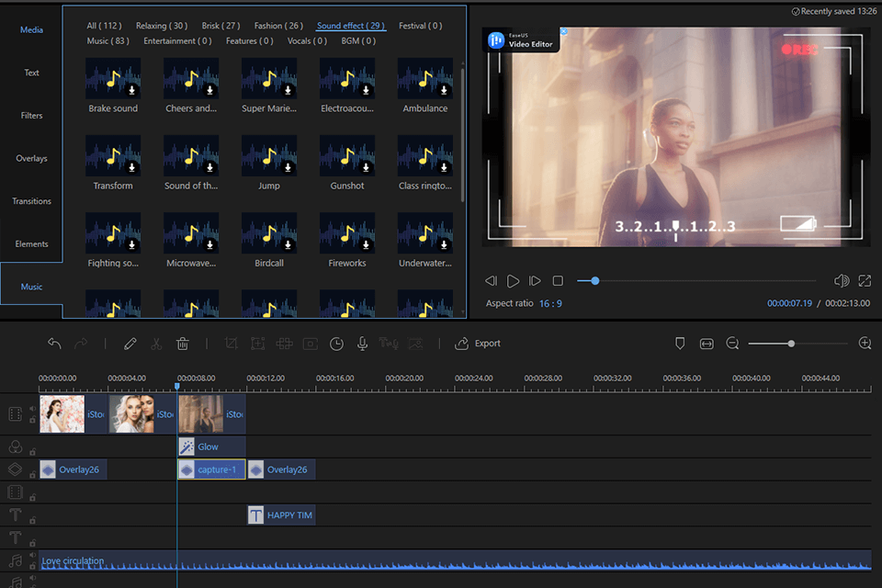Redo the undone action
This screenshot has height=588, width=882.
pos(81,343)
